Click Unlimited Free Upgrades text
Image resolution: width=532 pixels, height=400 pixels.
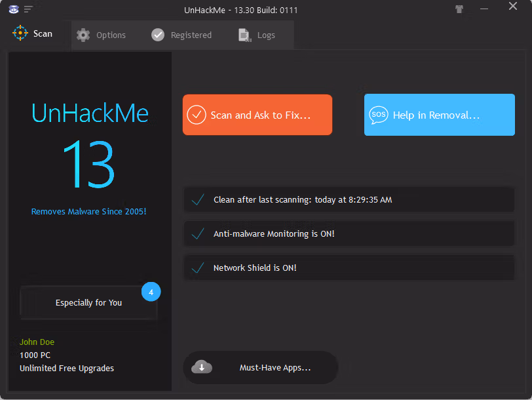67,369
